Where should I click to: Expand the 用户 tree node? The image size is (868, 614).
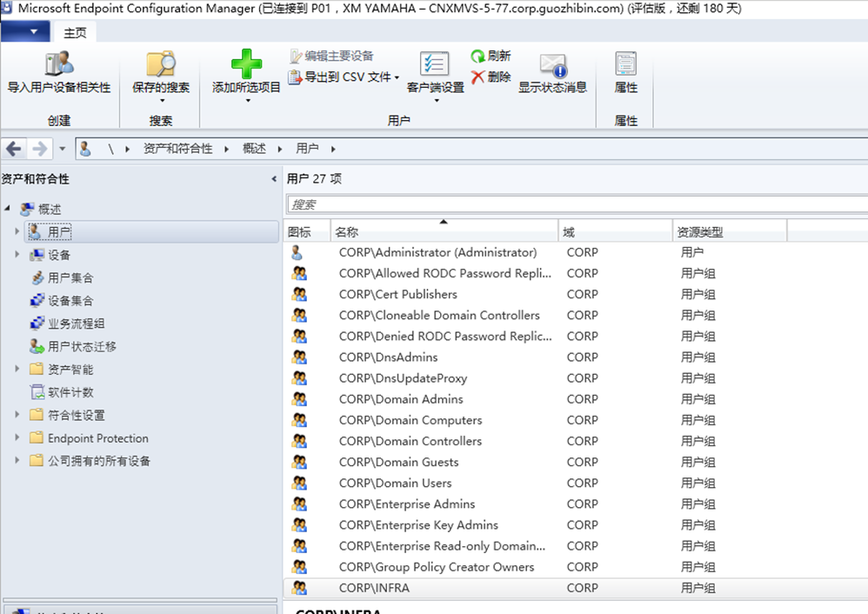coord(17,231)
